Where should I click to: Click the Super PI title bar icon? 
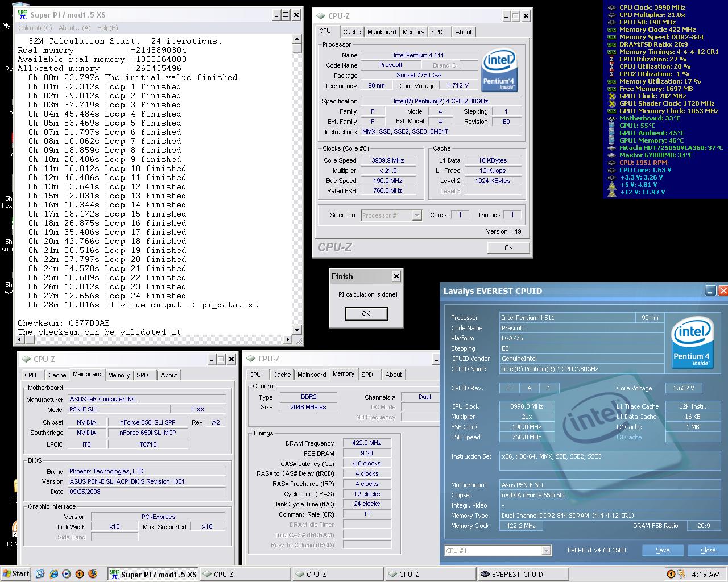click(22, 15)
